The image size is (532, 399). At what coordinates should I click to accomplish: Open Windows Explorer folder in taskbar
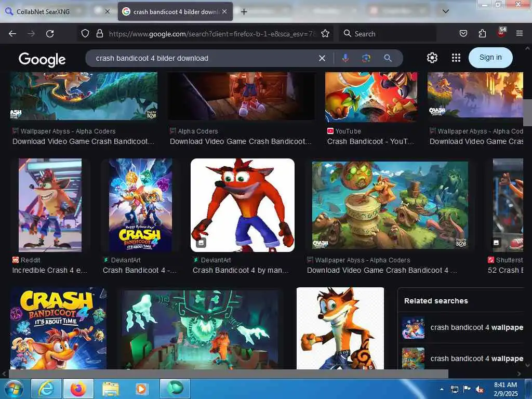pyautogui.click(x=110, y=389)
